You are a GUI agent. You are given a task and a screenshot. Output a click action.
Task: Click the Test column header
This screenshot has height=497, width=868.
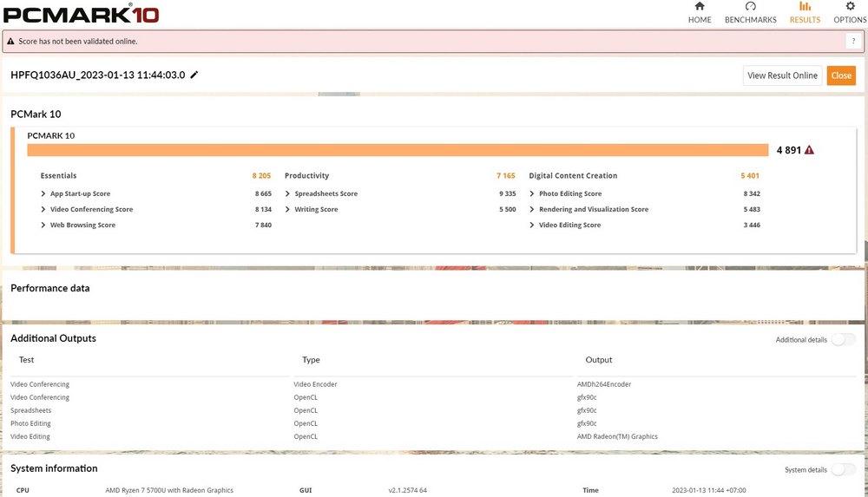27,360
